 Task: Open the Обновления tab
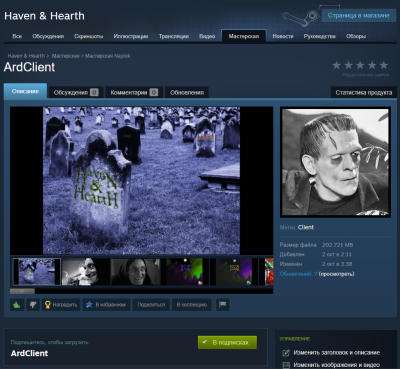coord(187,92)
